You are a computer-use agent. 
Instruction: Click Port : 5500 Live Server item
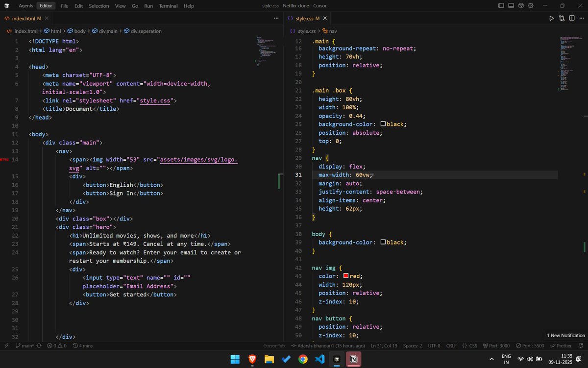tap(530, 345)
